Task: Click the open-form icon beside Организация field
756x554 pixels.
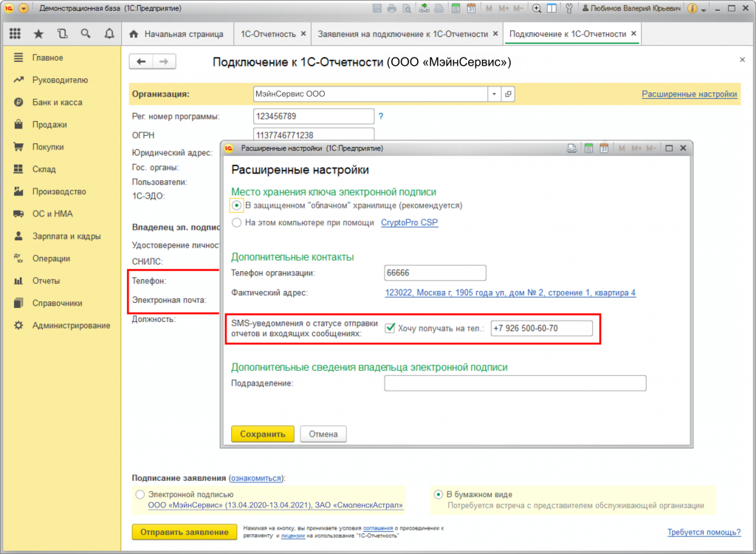Action: click(x=508, y=95)
